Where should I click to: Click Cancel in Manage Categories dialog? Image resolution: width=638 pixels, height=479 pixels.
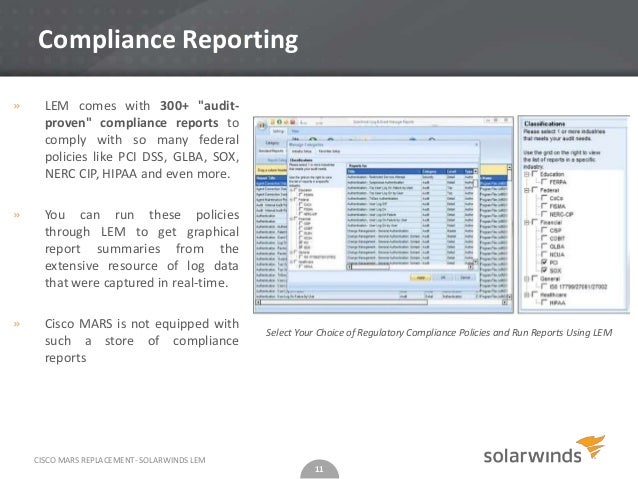[465, 278]
